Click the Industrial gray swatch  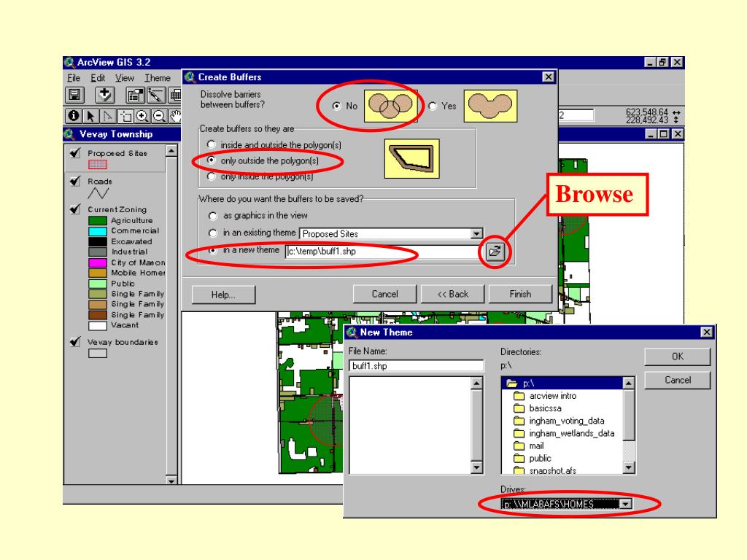98,252
